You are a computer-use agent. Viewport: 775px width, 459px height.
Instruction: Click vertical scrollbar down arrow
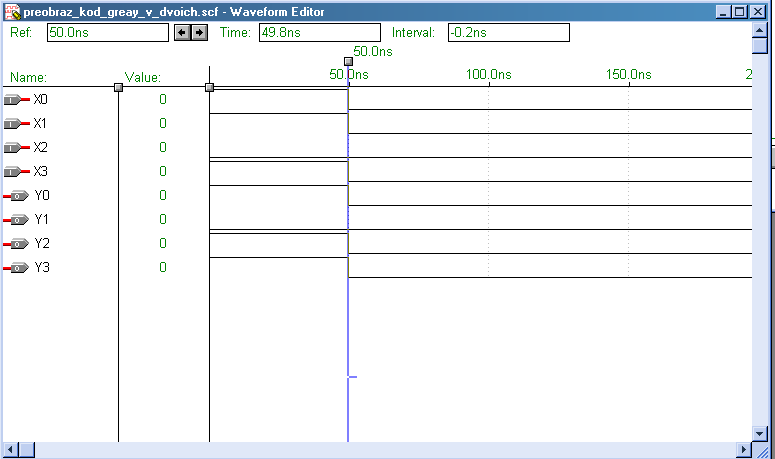(760, 434)
